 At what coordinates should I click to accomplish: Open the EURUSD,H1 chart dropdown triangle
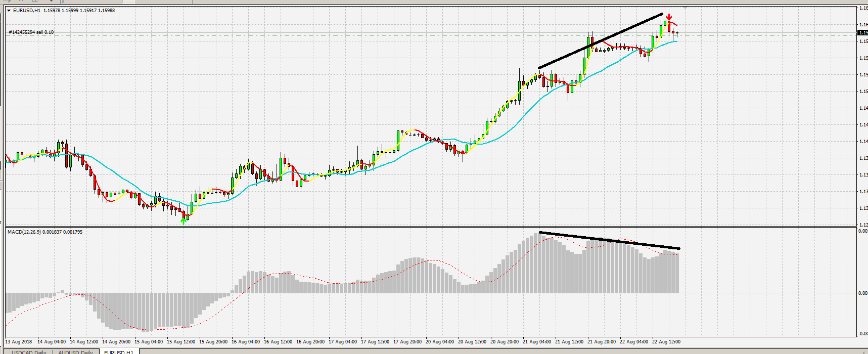pos(9,10)
